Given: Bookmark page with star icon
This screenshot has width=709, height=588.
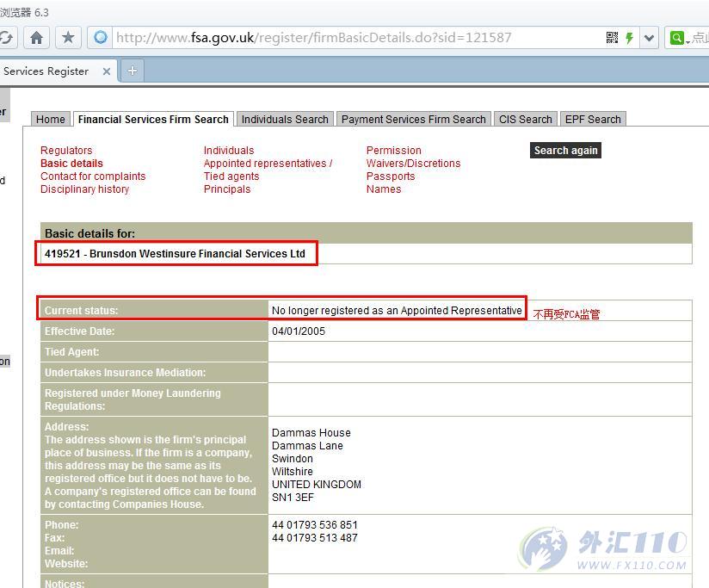Looking at the screenshot, I should tap(68, 38).
